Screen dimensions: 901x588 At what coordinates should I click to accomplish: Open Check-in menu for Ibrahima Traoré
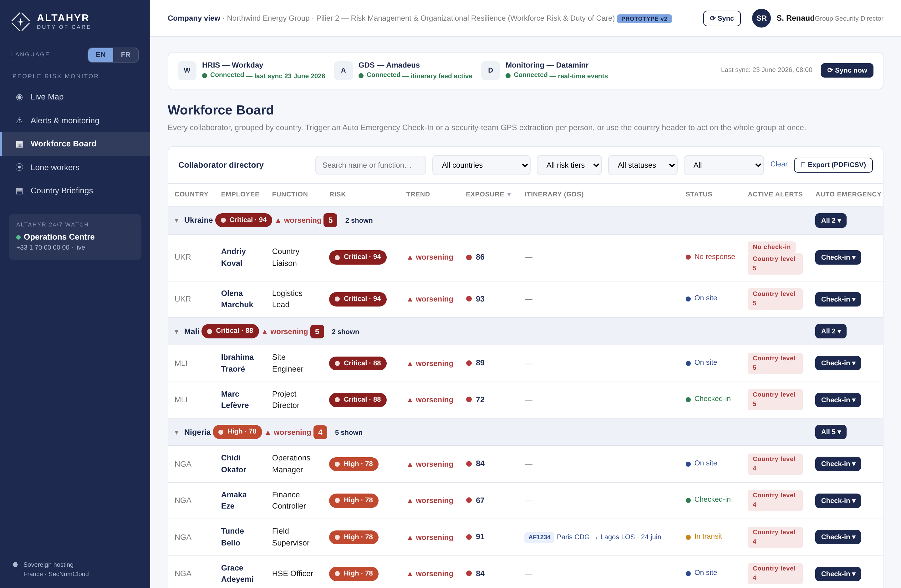click(x=838, y=363)
